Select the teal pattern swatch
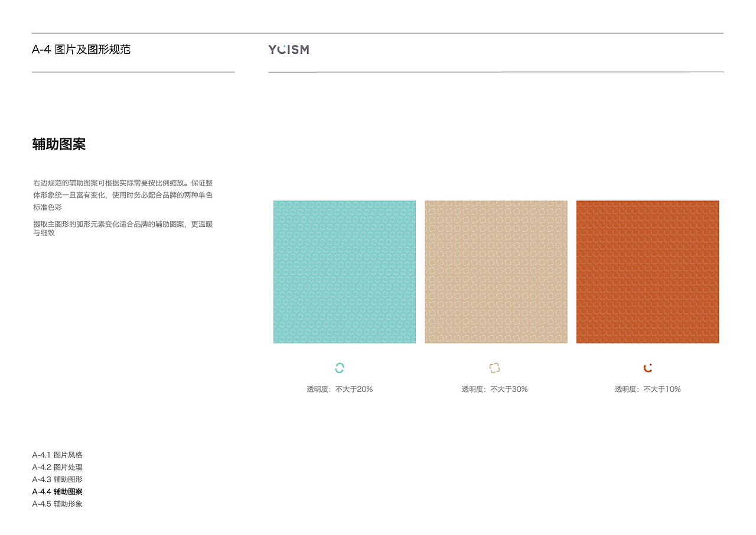 point(344,272)
